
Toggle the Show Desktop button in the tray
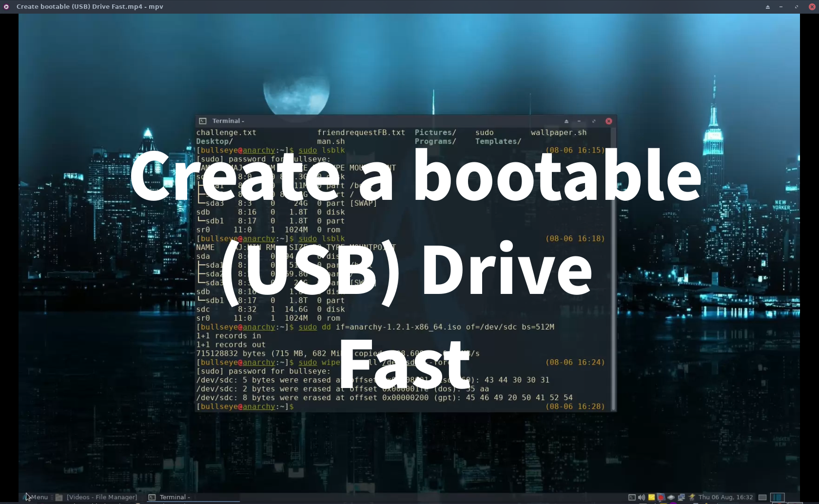(x=763, y=497)
